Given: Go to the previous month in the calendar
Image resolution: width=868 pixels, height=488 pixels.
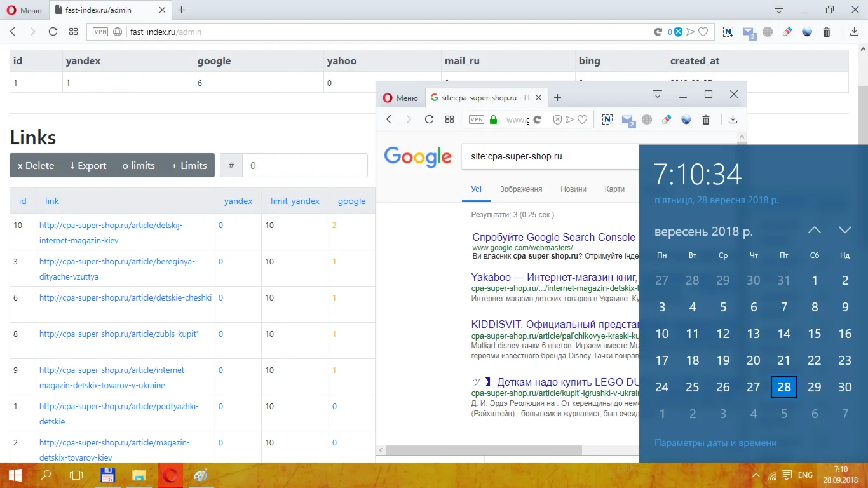Looking at the screenshot, I should point(815,231).
